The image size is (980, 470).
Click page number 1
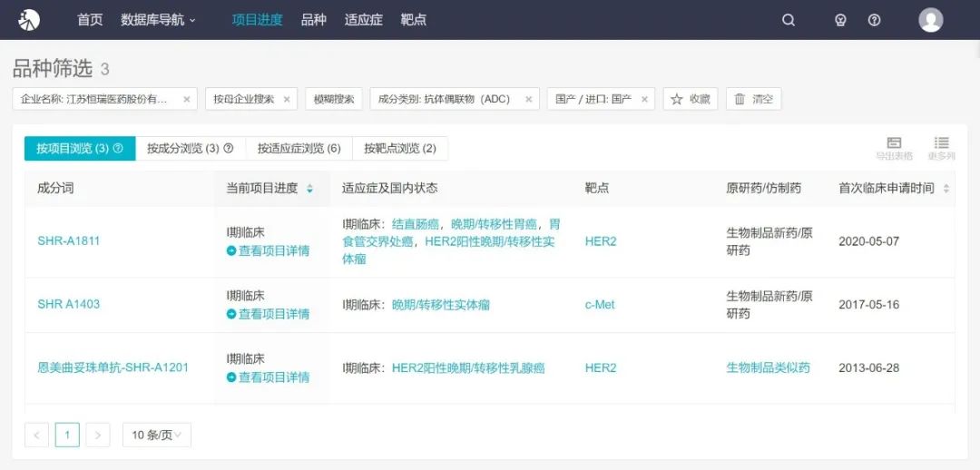[67, 435]
